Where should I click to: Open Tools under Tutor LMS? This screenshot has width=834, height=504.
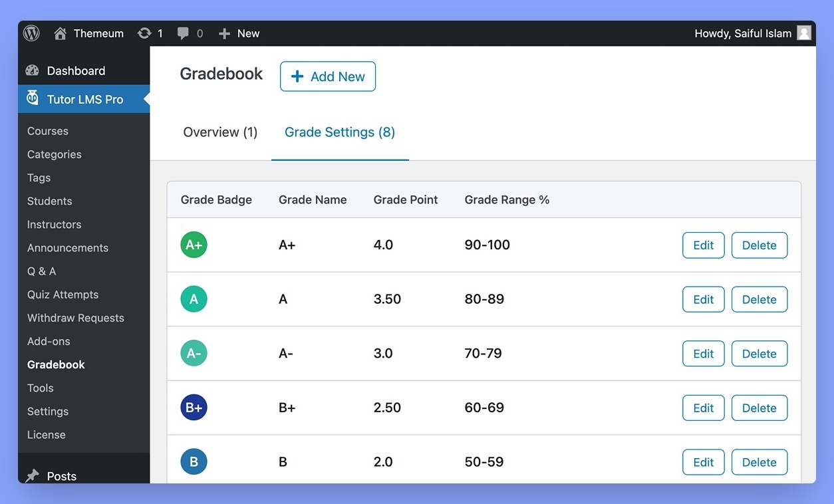pyautogui.click(x=41, y=388)
